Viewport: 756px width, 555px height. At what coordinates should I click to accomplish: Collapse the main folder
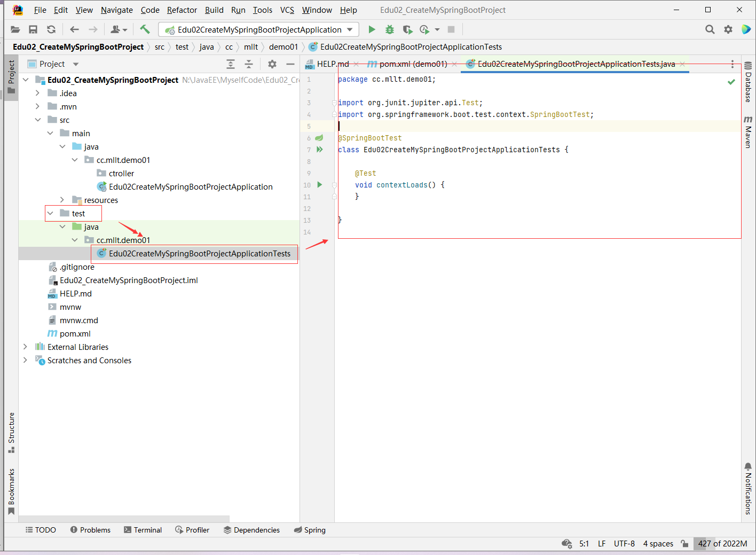(50, 133)
